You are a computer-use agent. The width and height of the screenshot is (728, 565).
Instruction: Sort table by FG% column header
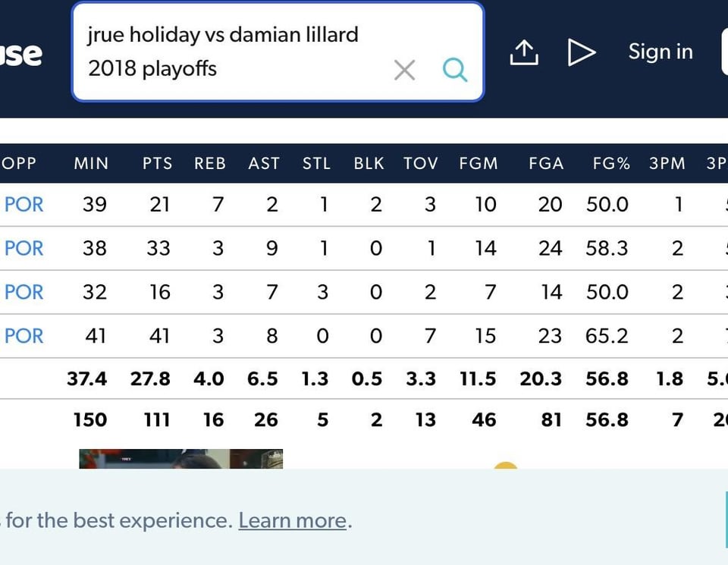coord(611,163)
